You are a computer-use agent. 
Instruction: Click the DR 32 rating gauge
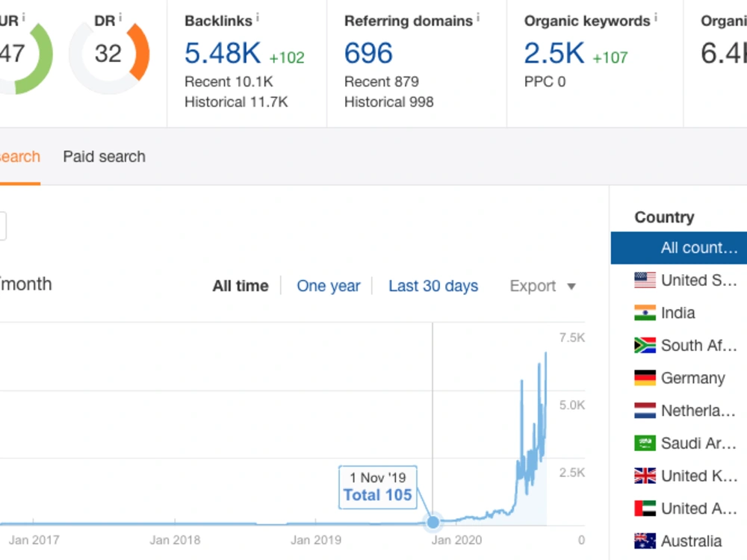tap(109, 54)
